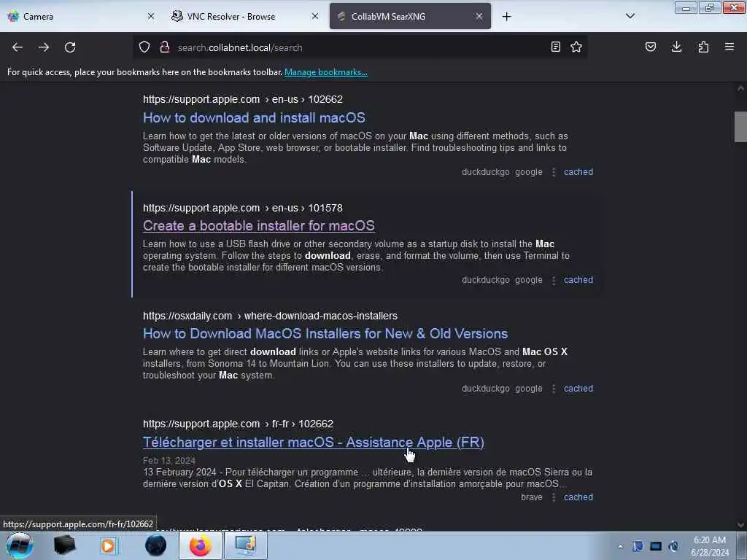Close the CollabVM SearXNG tab
This screenshot has width=747, height=560.
tap(479, 16)
